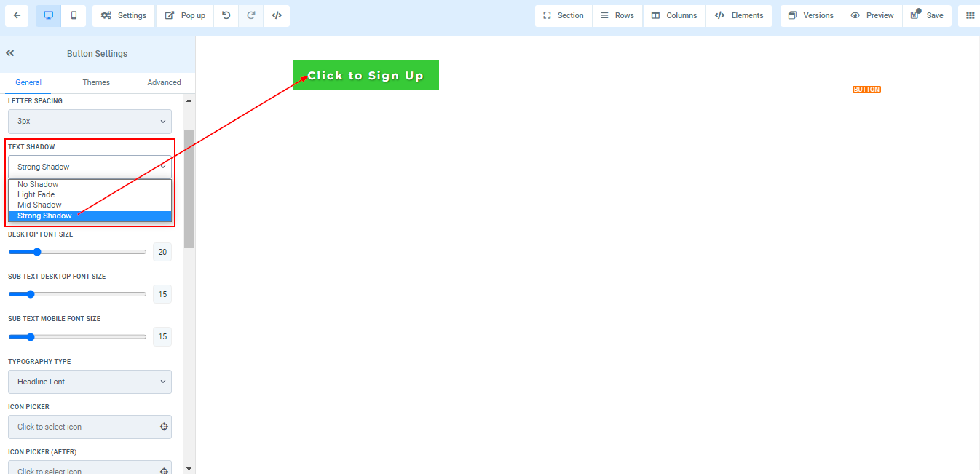Switch to mobile view icon

[74, 15]
